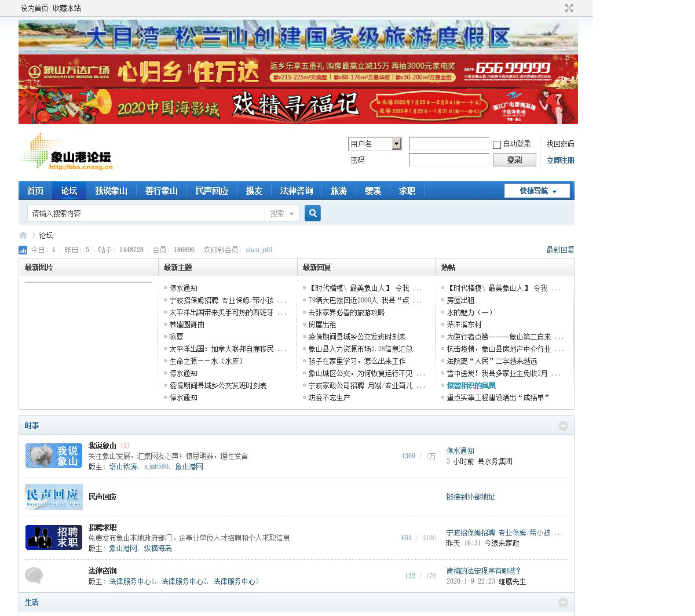Open the 民声回应 forum image
This screenshot has height=616, width=695.
pos(54,497)
